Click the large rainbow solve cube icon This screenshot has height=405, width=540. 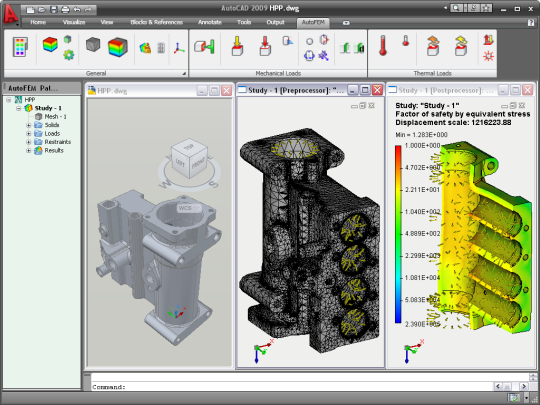click(118, 47)
